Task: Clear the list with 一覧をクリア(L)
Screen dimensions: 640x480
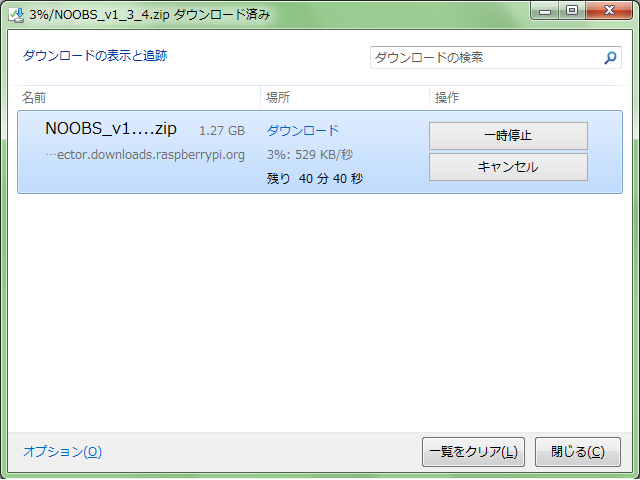Action: pyautogui.click(x=473, y=451)
